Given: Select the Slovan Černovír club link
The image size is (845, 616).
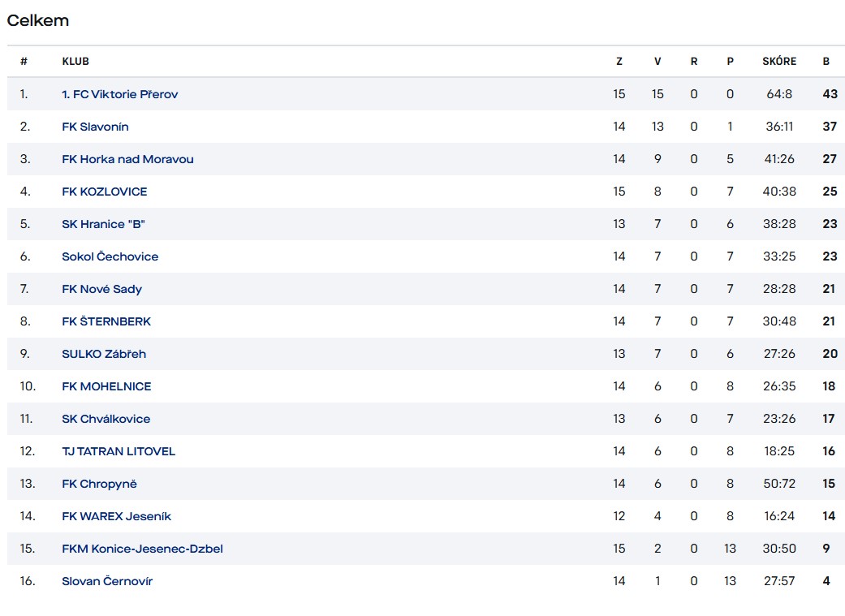Looking at the screenshot, I should (x=107, y=581).
